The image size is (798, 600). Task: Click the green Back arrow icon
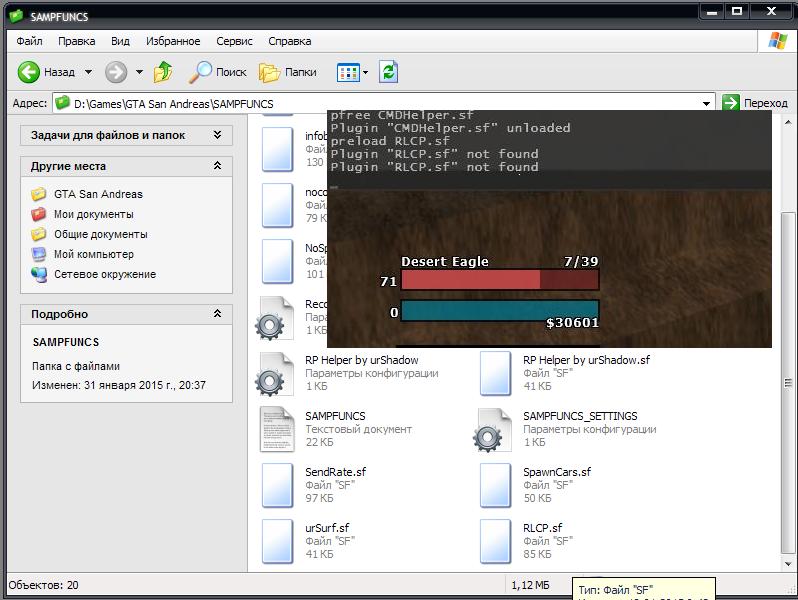pos(28,72)
